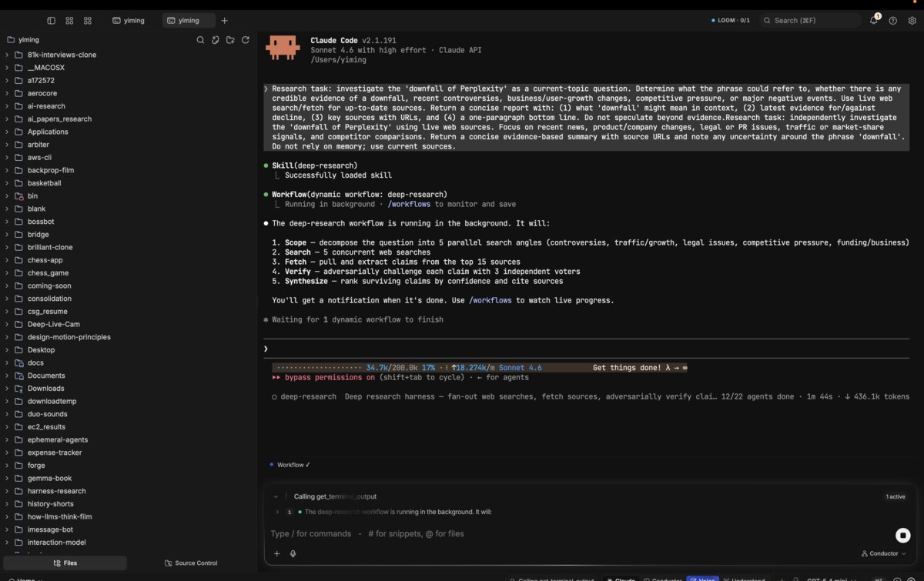Click the microphone icon below the prompt input
Viewport: 924px width, 581px height.
coord(293,553)
